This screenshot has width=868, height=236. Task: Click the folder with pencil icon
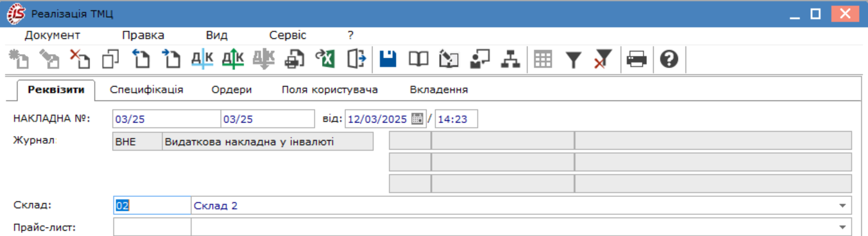point(449,59)
